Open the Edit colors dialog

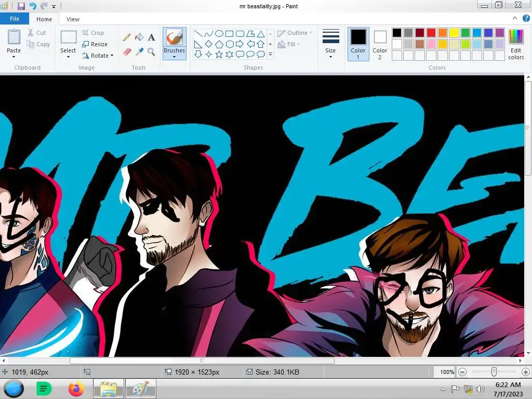tap(516, 44)
